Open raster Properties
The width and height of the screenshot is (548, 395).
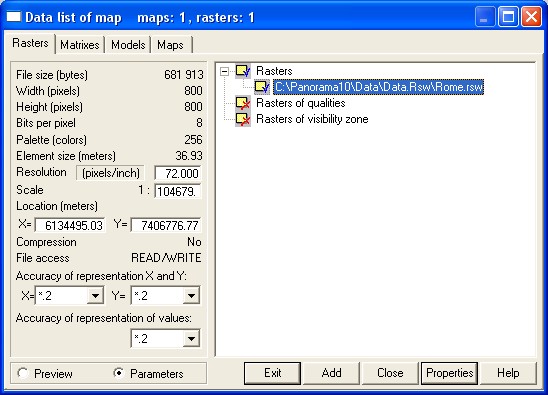point(449,373)
